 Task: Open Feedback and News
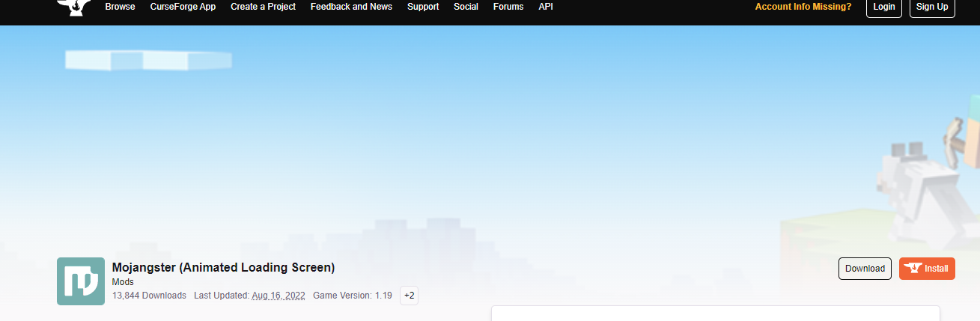coord(351,7)
